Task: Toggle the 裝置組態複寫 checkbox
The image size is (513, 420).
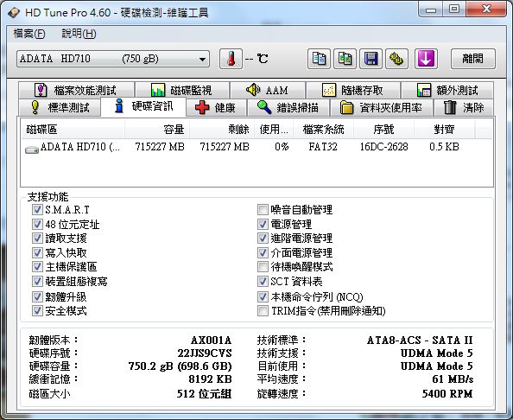Action: pyautogui.click(x=37, y=281)
